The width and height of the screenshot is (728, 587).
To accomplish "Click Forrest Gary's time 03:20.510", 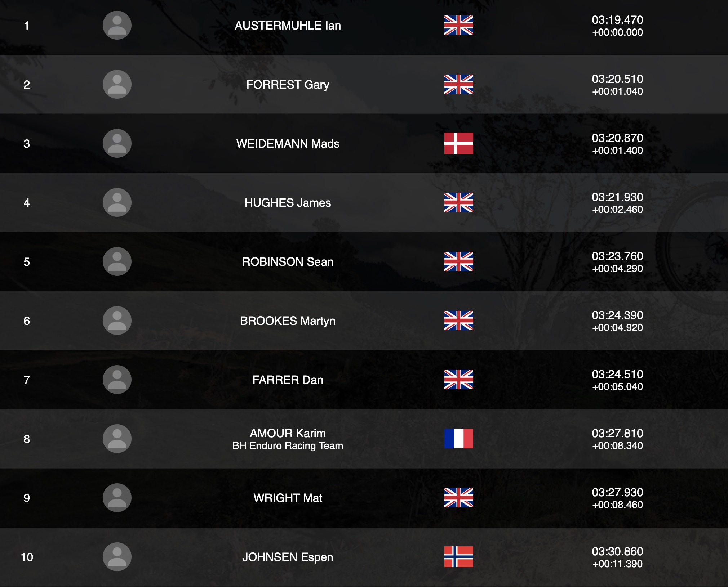I will [x=617, y=79].
